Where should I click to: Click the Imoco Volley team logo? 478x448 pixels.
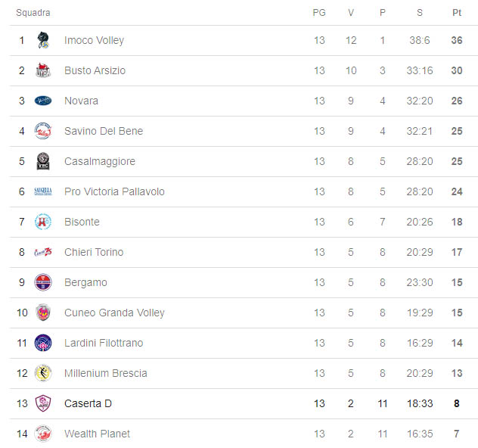click(43, 40)
